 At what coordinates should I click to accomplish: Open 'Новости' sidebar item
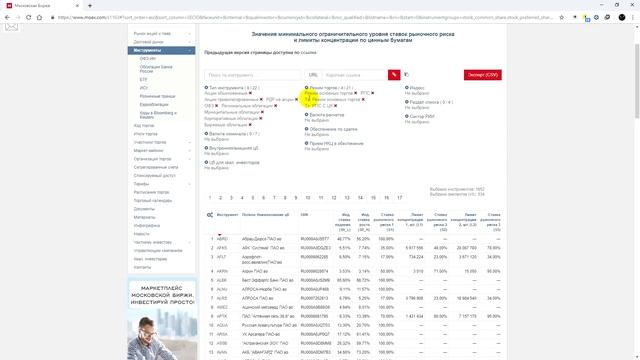click(x=142, y=234)
